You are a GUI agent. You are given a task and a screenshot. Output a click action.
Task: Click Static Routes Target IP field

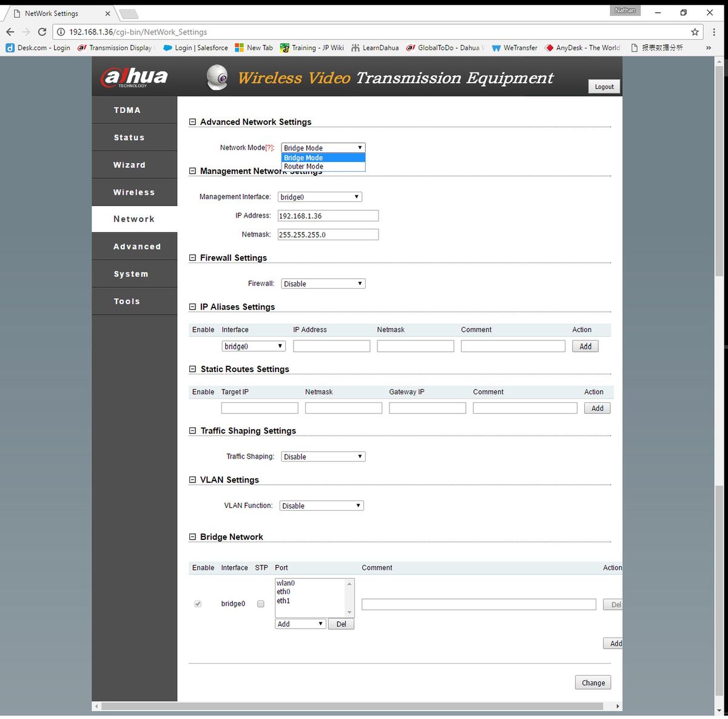[x=260, y=408]
